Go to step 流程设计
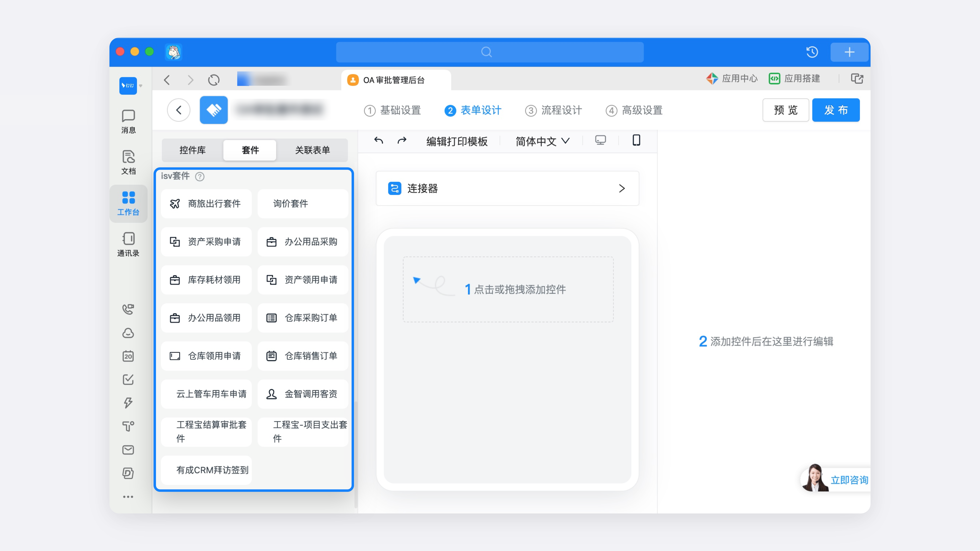The height and width of the screenshot is (551, 980). (553, 110)
